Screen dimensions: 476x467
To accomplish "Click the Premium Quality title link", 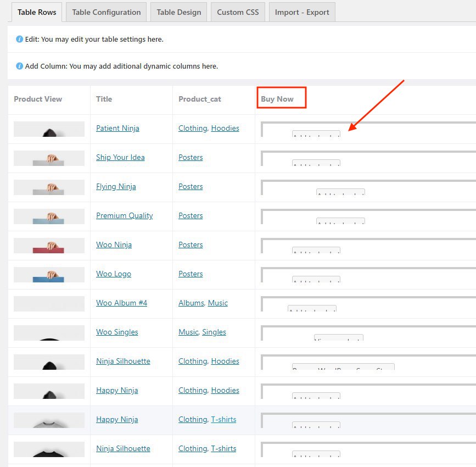I will 124,215.
